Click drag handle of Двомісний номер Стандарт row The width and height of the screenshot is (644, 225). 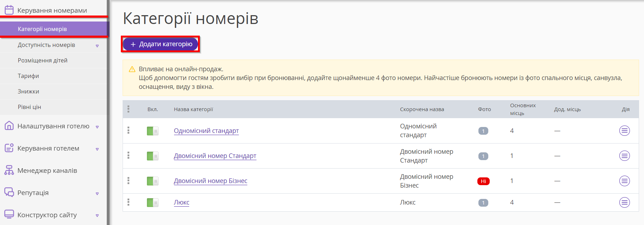[x=128, y=156]
